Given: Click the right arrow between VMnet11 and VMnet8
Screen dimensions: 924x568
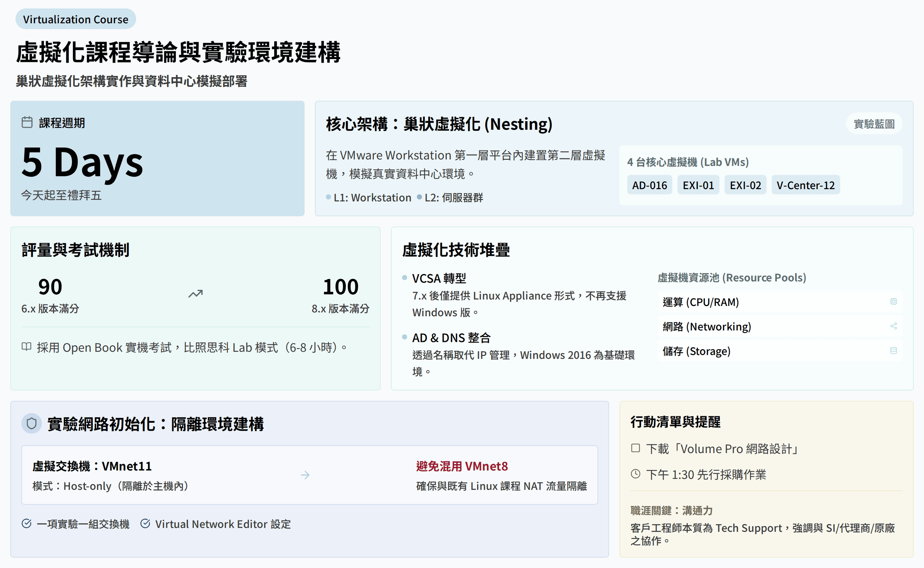Looking at the screenshot, I should coord(305,475).
